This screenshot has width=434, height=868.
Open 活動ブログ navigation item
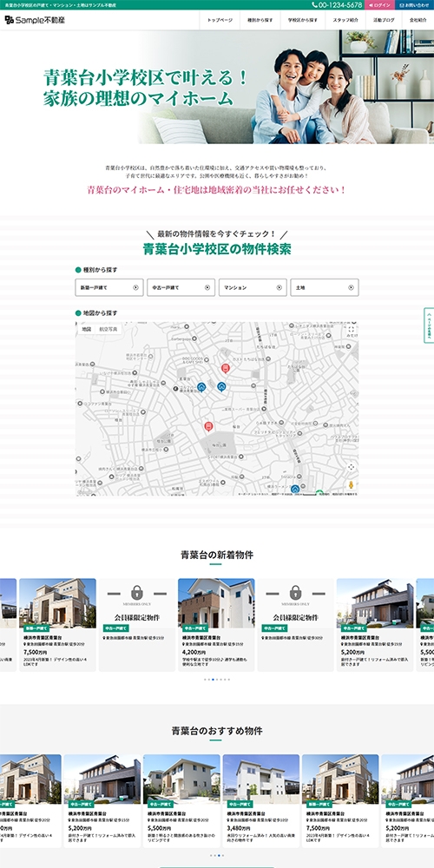coord(384,20)
